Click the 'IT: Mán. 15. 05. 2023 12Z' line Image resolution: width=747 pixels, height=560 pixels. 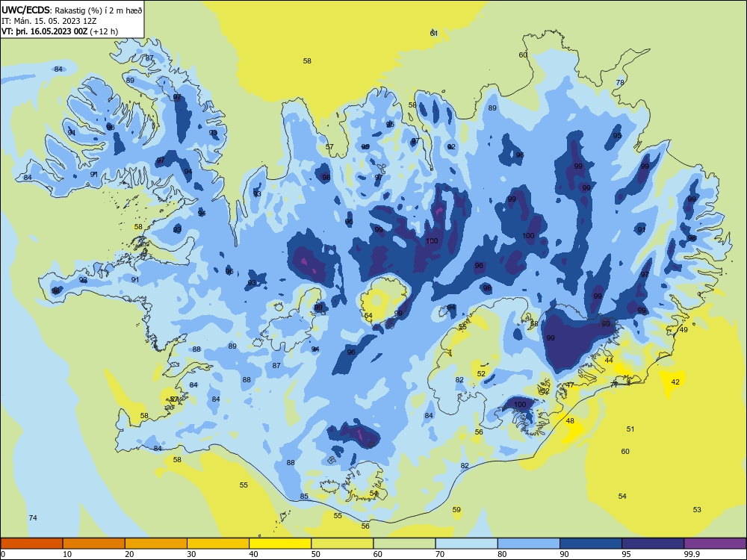[49, 21]
